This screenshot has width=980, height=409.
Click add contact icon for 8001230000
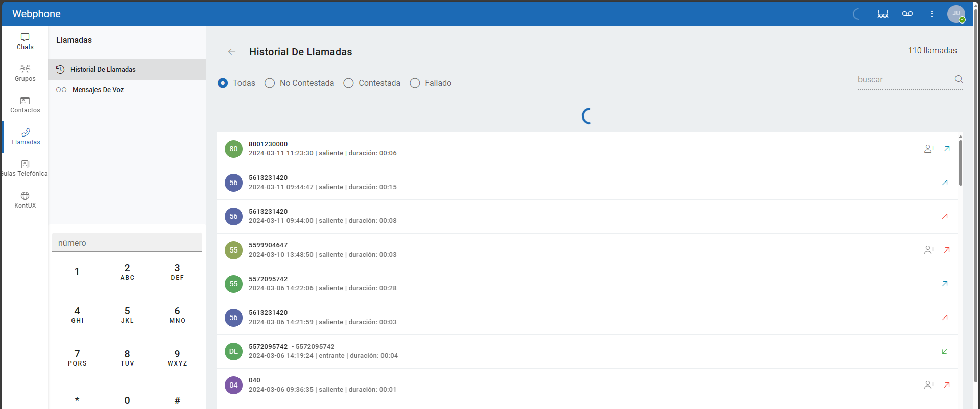(x=929, y=149)
